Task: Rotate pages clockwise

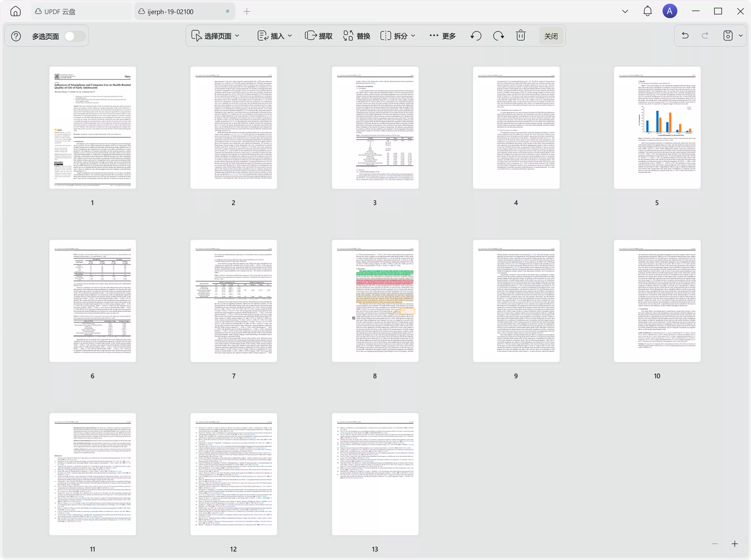Action: tap(499, 36)
